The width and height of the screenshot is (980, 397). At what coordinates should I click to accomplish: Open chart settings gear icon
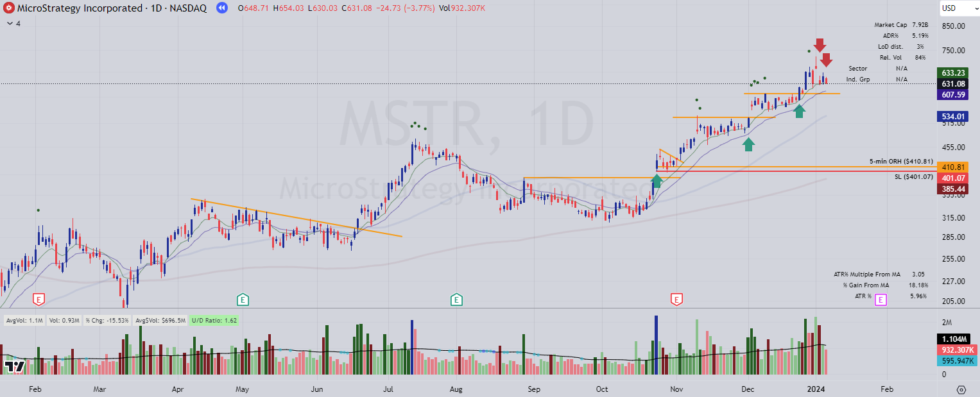click(x=961, y=389)
